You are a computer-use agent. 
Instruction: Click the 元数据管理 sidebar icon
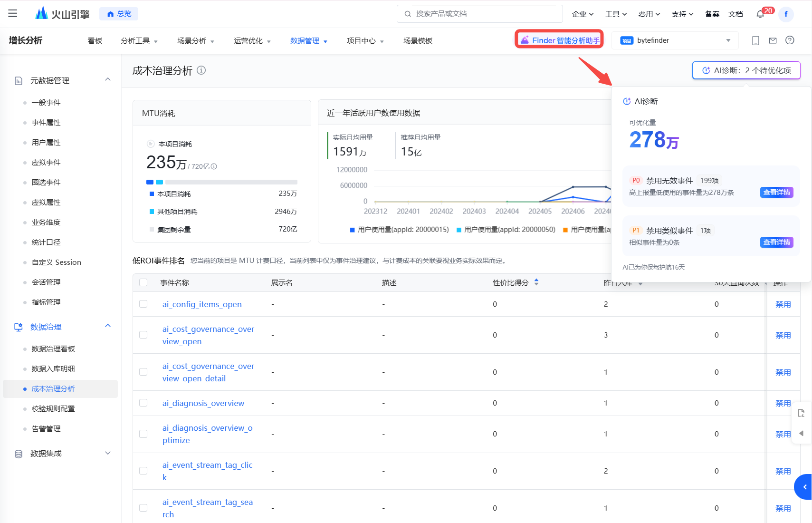(19, 81)
